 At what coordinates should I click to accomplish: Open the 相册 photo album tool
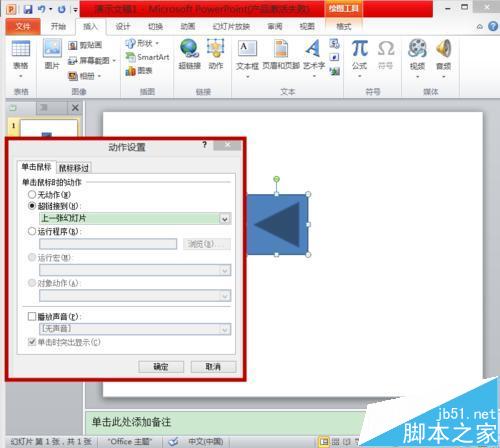82,76
